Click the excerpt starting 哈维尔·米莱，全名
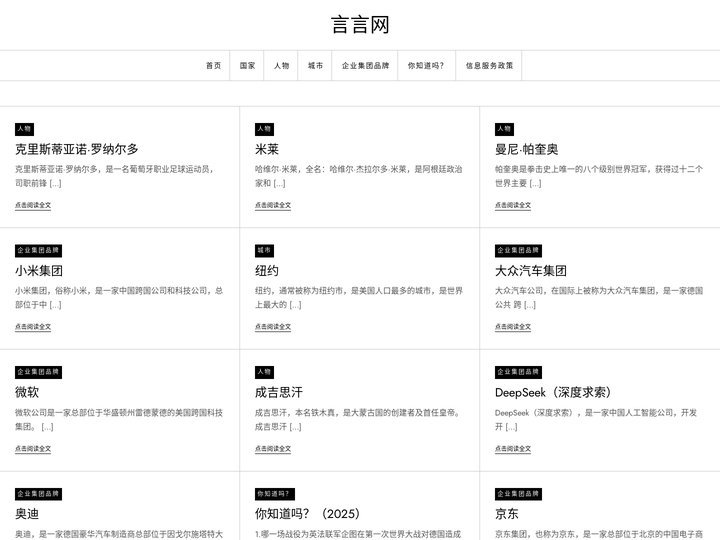720x540 pixels. [359, 176]
